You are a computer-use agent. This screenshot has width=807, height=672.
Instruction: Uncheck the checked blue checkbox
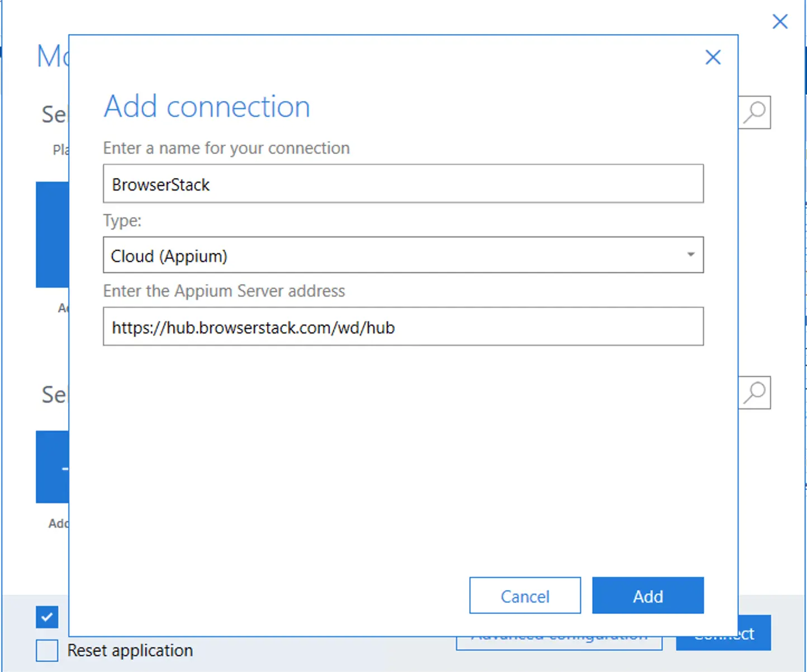tap(47, 617)
